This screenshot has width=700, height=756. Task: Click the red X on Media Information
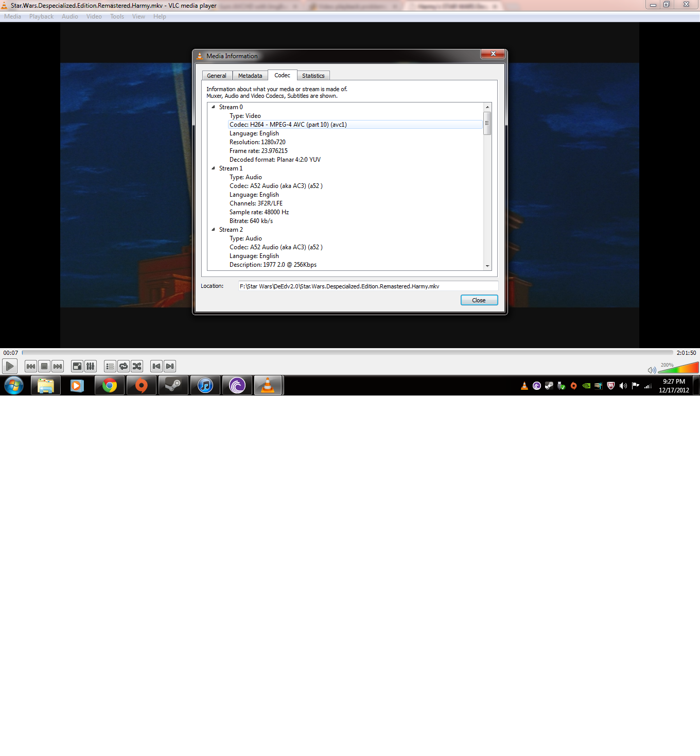[x=493, y=54]
